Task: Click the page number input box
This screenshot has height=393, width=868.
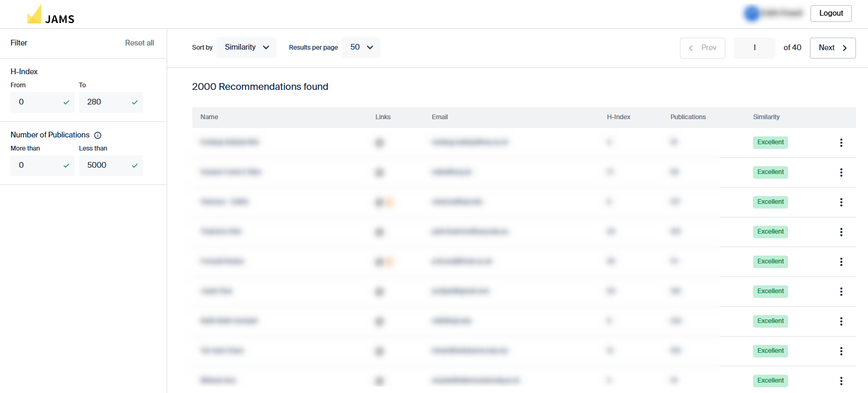Action: [754, 48]
